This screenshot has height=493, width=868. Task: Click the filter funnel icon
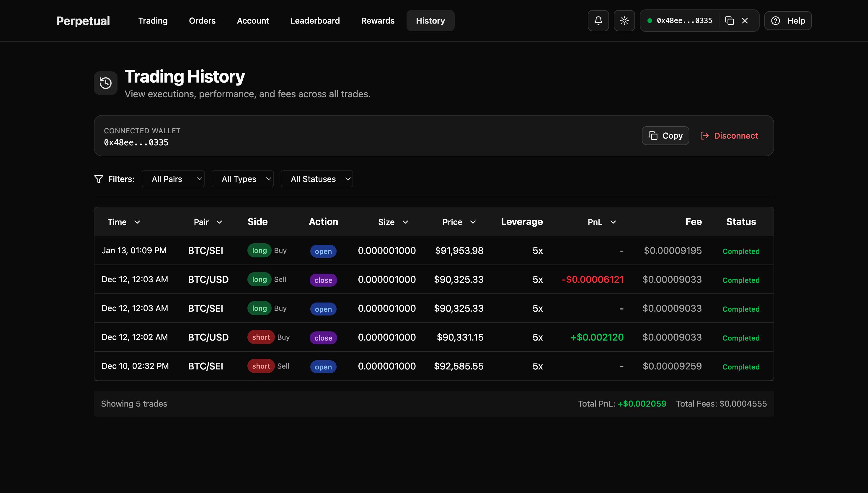pyautogui.click(x=98, y=179)
